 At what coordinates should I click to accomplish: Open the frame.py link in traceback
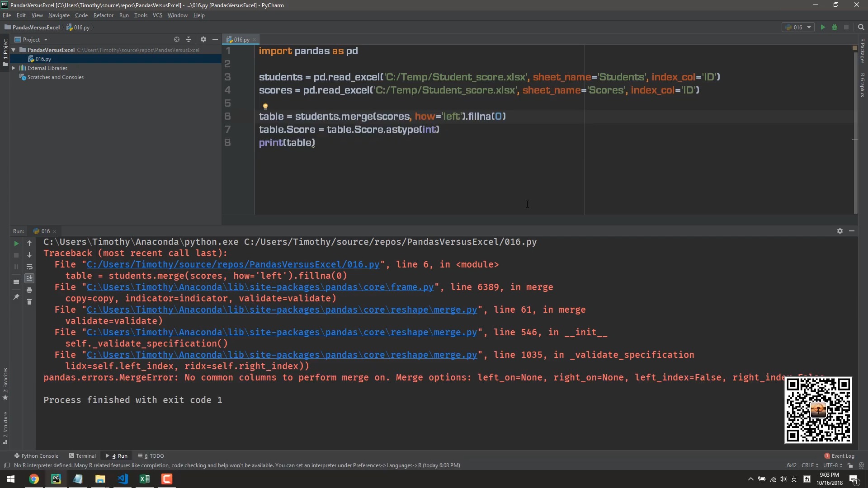[x=260, y=287]
